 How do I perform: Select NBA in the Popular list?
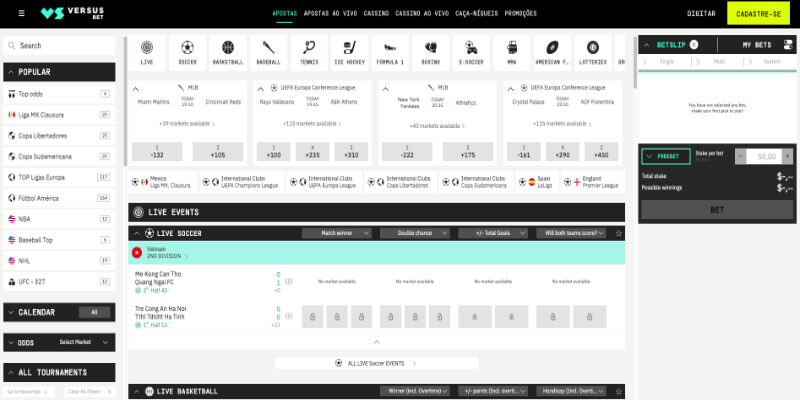59,219
